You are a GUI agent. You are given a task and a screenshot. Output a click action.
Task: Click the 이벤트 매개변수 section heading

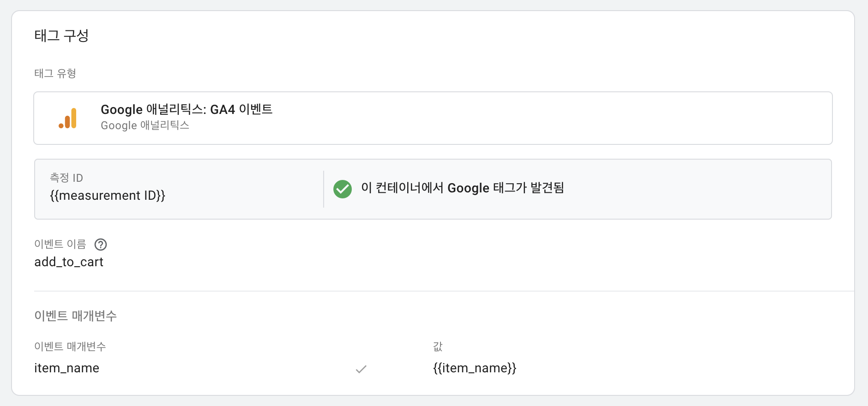point(75,316)
